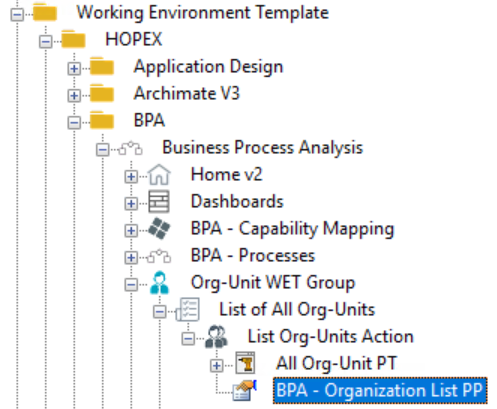Collapse the List of All Org-Units node
The height and width of the screenshot is (409, 497).
point(160,312)
